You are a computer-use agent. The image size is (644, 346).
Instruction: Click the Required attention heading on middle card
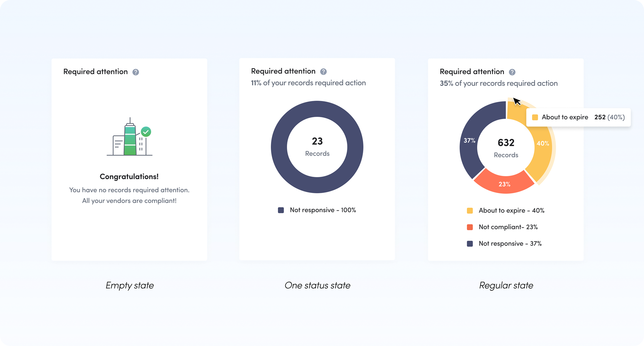pyautogui.click(x=283, y=71)
